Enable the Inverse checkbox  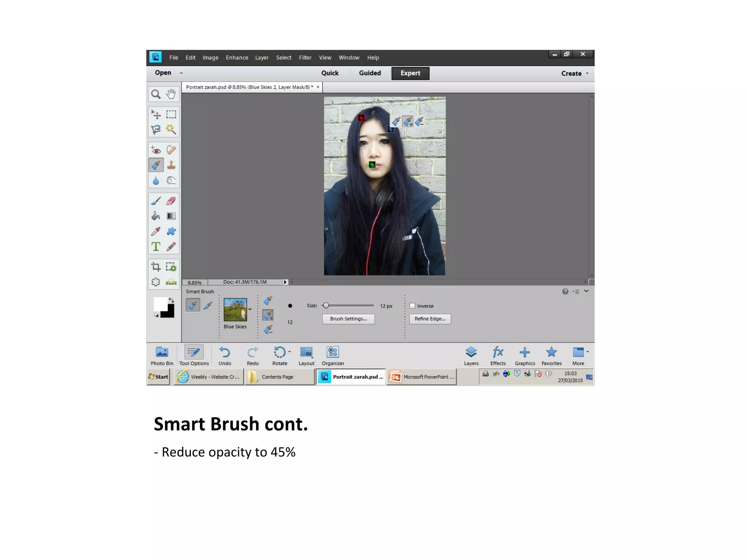[412, 306]
